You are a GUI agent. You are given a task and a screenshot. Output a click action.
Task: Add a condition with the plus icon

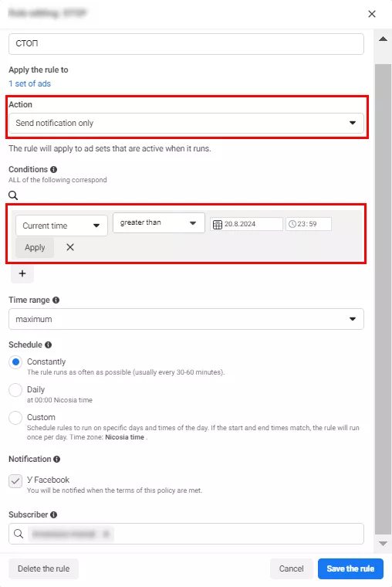(x=22, y=273)
